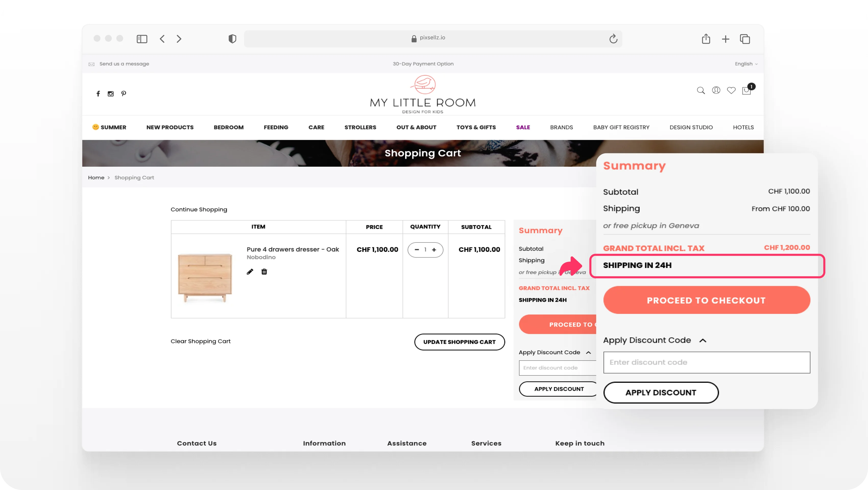The image size is (868, 490).
Task: Click the envelope message icon
Action: coord(91,64)
